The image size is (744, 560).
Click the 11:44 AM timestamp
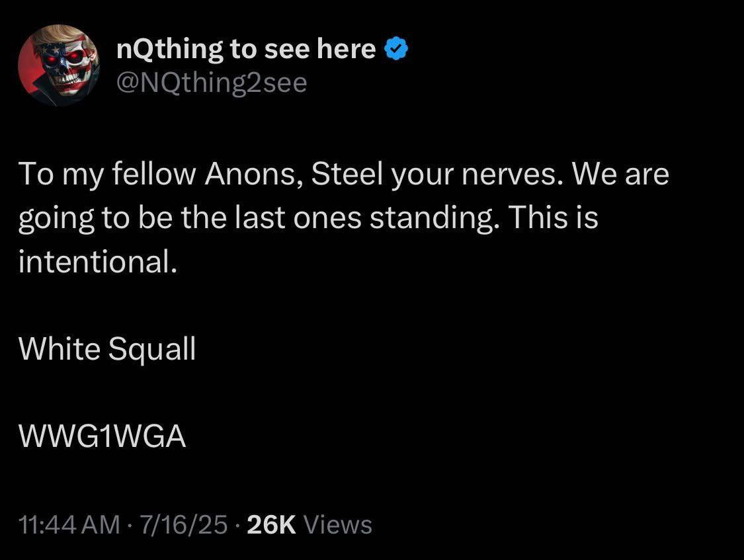click(69, 525)
